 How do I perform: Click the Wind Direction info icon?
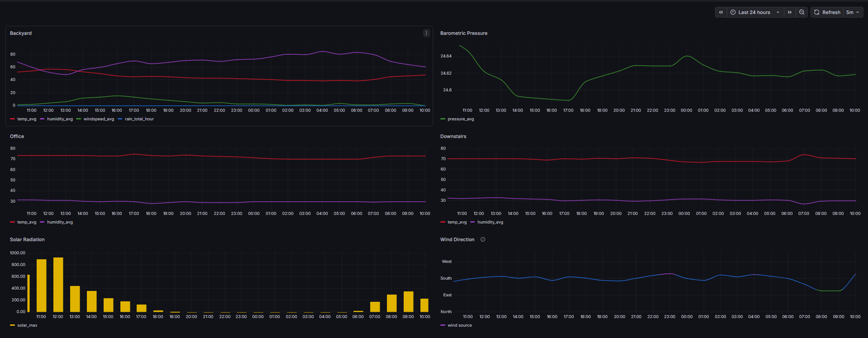483,239
